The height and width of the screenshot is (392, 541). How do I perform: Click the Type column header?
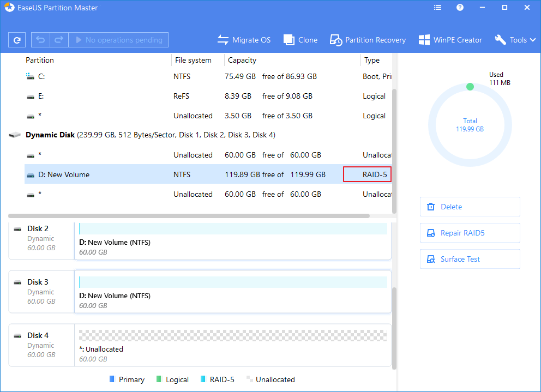[x=372, y=60]
